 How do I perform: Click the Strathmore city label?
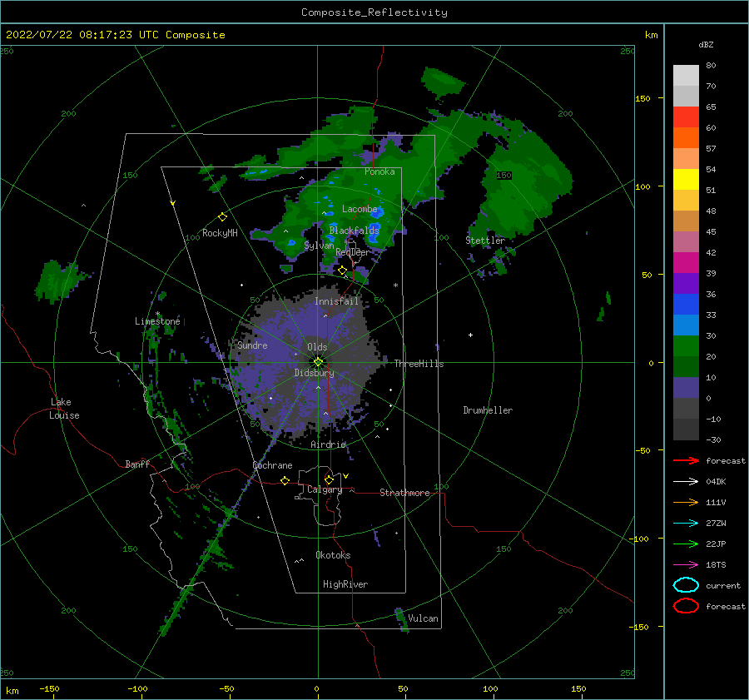(x=404, y=493)
